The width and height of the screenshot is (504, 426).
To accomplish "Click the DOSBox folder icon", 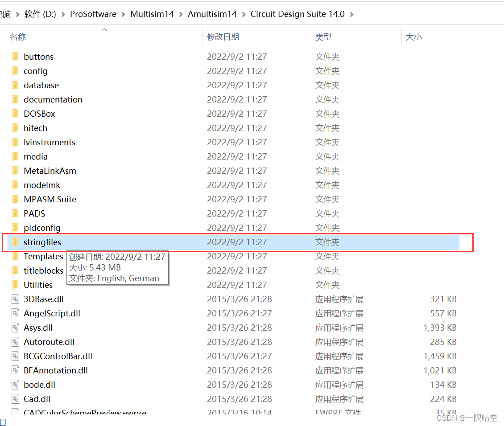I will [x=15, y=114].
